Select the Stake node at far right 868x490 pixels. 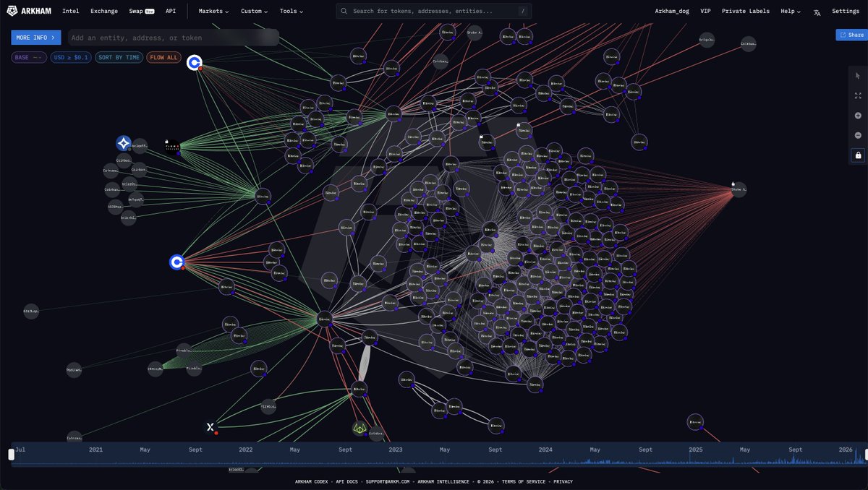(739, 189)
